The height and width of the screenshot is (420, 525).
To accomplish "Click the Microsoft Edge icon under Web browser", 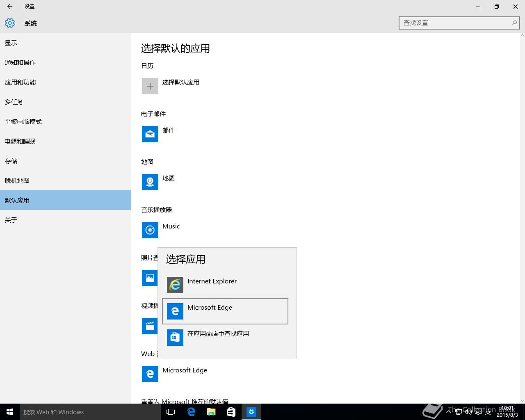I will click(x=150, y=374).
